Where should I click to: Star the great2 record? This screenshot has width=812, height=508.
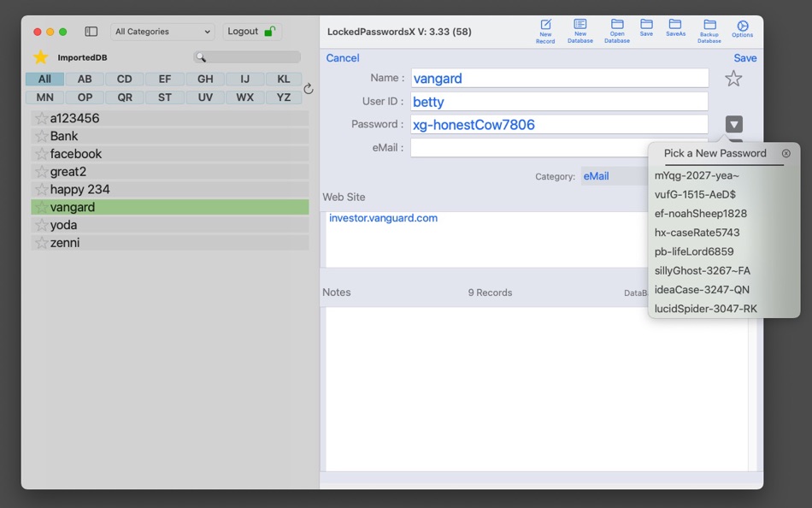click(x=41, y=172)
